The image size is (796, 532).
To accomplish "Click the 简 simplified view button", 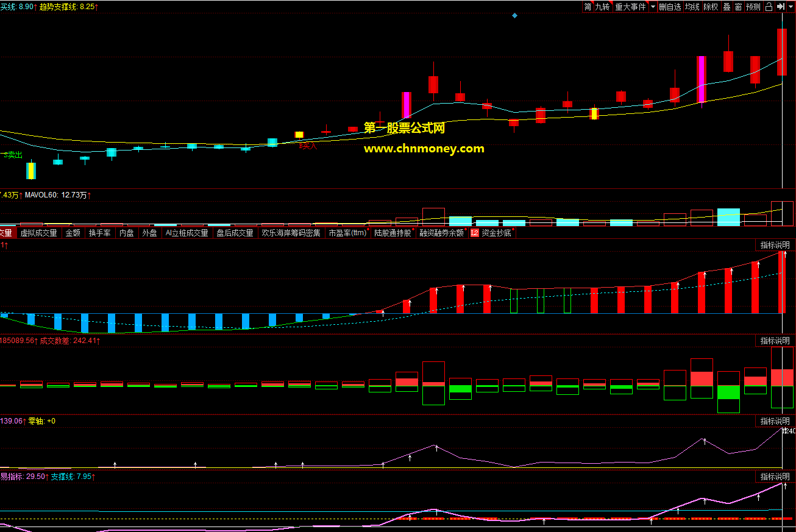I will pyautogui.click(x=588, y=7).
